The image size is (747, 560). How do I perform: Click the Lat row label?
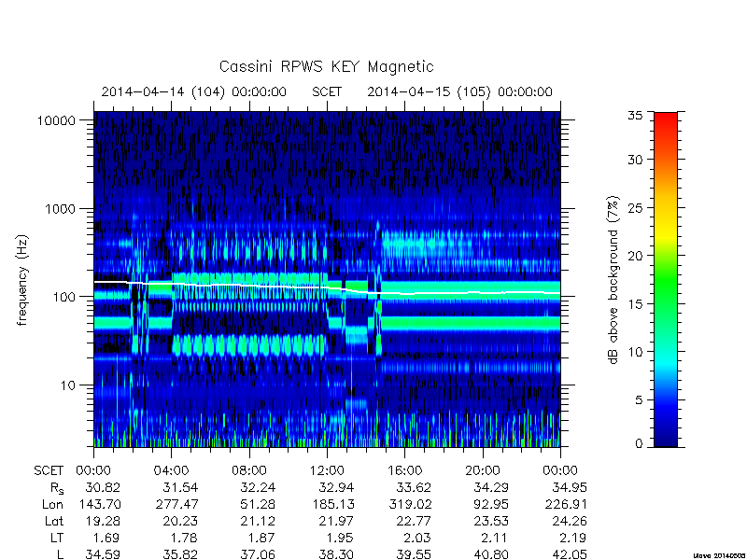tap(54, 522)
